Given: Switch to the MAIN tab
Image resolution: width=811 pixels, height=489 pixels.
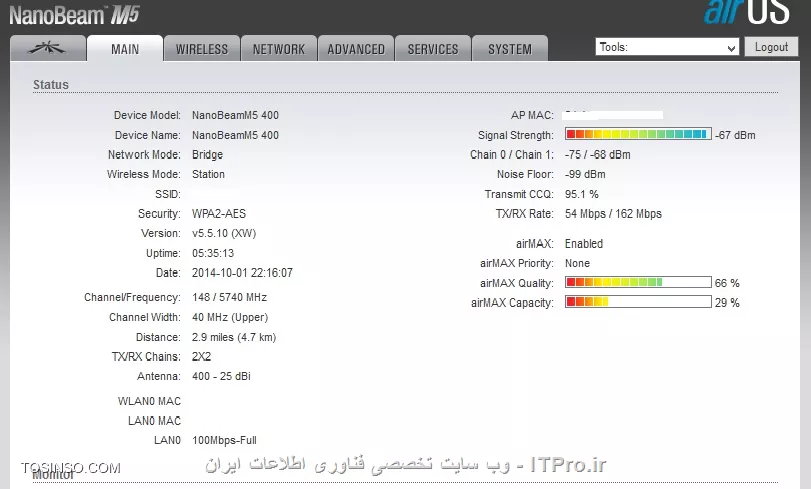Looking at the screenshot, I should pyautogui.click(x=125, y=49).
